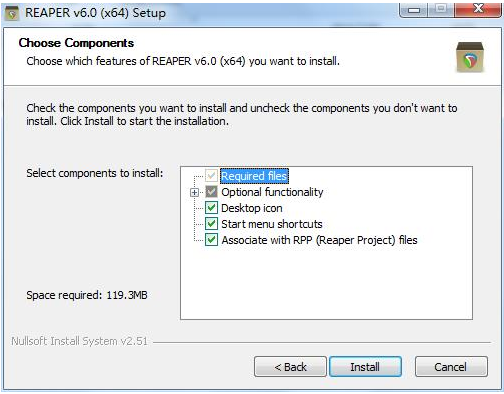This screenshot has height=394, width=504.
Task: Click the Install button
Action: pyautogui.click(x=365, y=367)
